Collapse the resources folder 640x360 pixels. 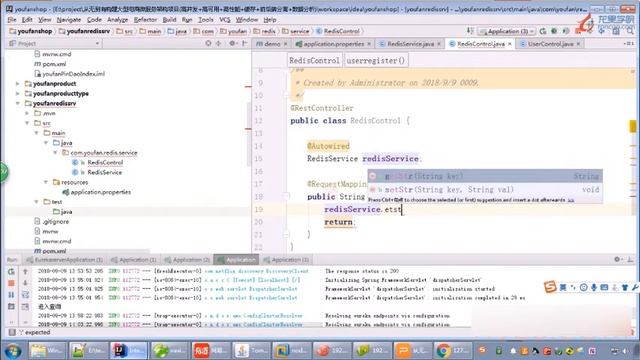[x=46, y=182]
